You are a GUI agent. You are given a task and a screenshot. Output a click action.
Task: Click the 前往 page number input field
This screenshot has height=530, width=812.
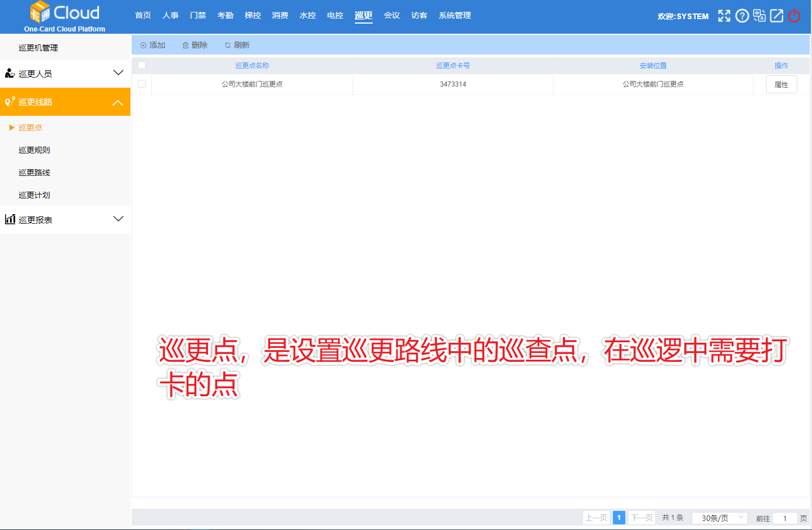coord(785,518)
